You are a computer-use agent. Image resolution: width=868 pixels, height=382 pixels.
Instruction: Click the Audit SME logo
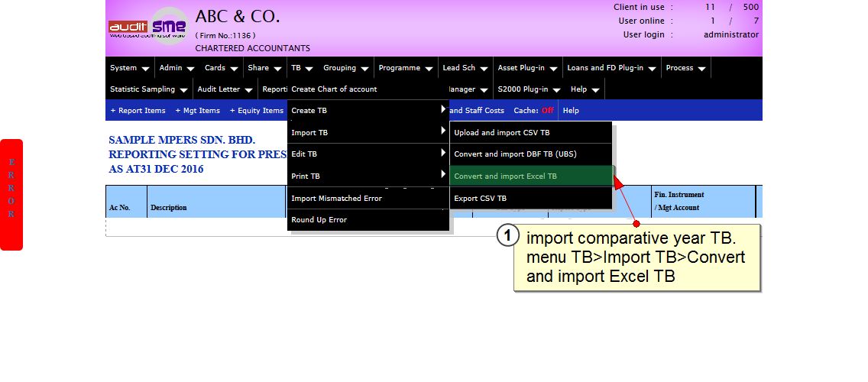point(147,27)
